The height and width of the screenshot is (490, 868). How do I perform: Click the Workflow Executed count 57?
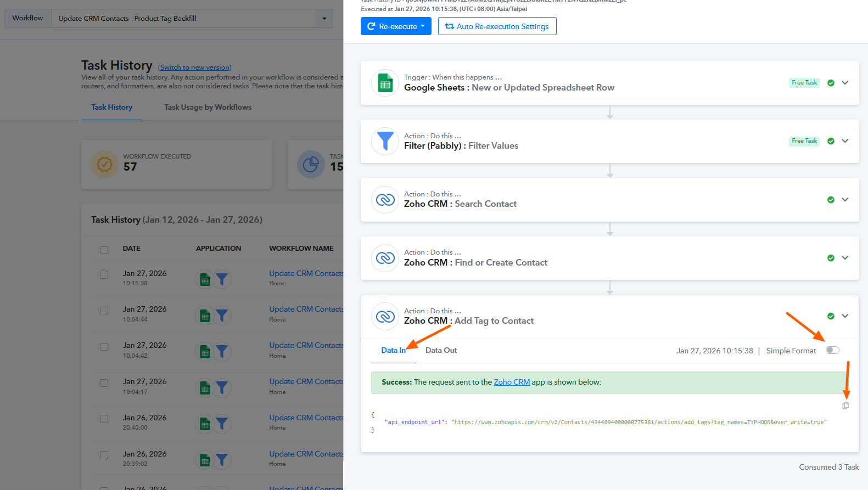coord(130,167)
